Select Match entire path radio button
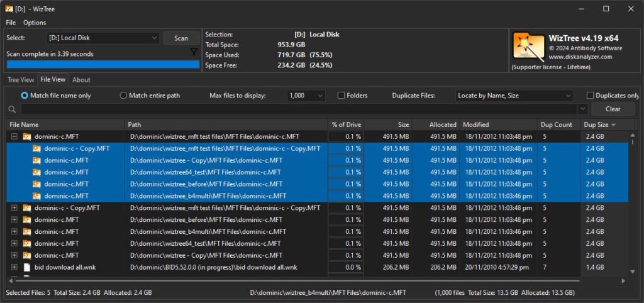Viewport: 644px width, 303px height. point(123,96)
